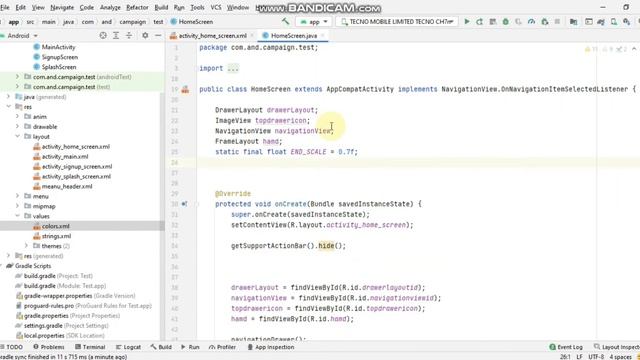Expand the folded import statement
The image size is (640, 360).
click(x=233, y=69)
